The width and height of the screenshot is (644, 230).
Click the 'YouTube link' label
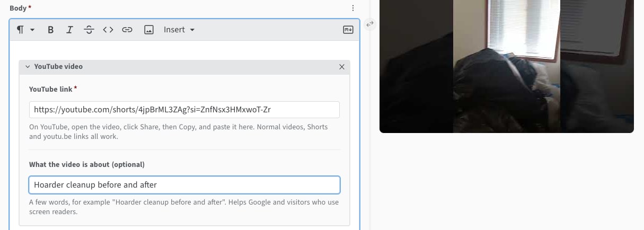coord(53,89)
